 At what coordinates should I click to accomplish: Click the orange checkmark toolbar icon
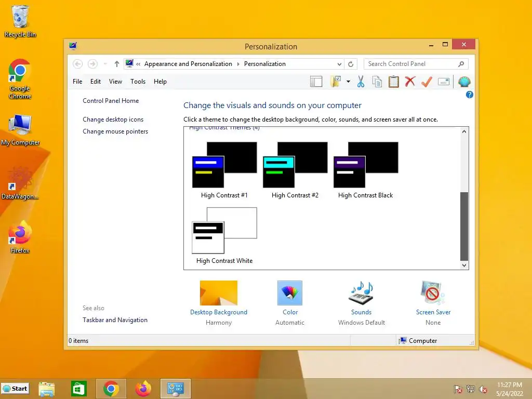point(427,82)
